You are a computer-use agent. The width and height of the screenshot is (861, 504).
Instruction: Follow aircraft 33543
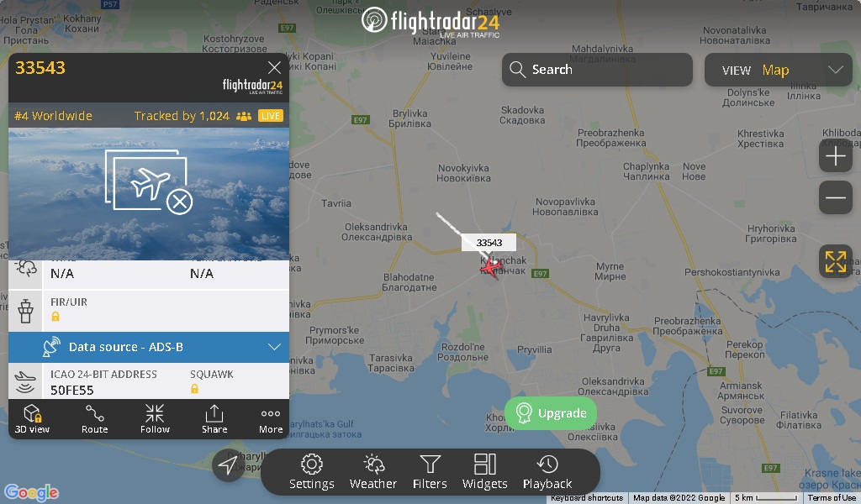155,419
